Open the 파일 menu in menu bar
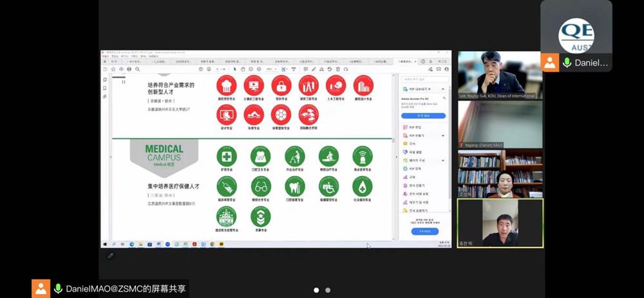 tap(106, 57)
